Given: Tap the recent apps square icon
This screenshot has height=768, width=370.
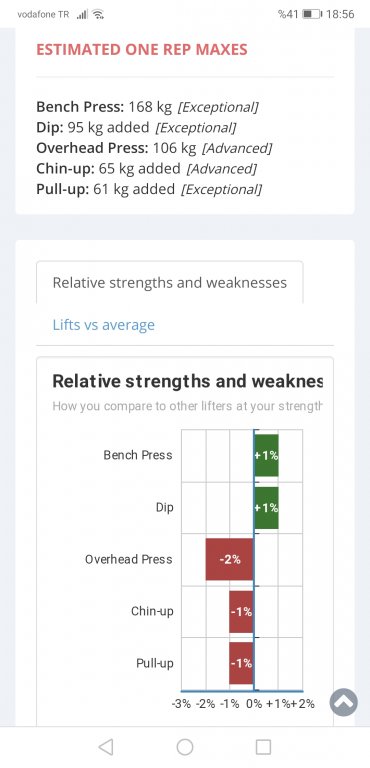Looking at the screenshot, I should (263, 747).
